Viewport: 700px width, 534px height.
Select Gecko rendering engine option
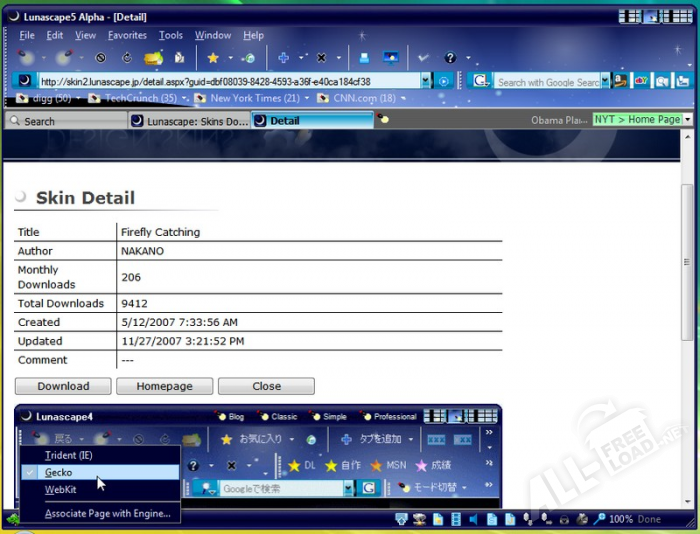click(59, 472)
